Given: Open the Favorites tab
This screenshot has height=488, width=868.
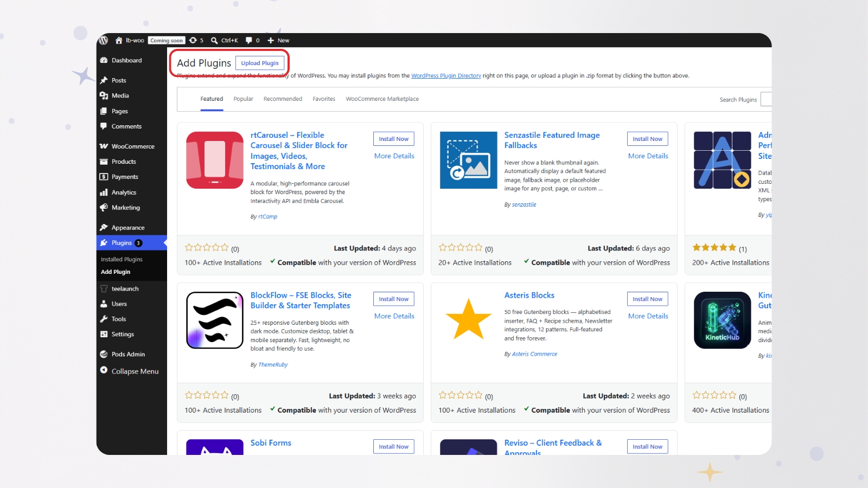Looking at the screenshot, I should 324,99.
